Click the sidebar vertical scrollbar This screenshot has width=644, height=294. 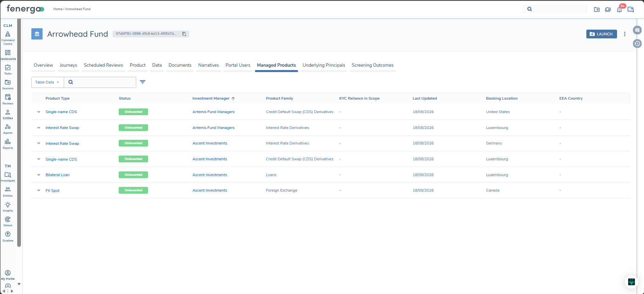(x=19, y=133)
